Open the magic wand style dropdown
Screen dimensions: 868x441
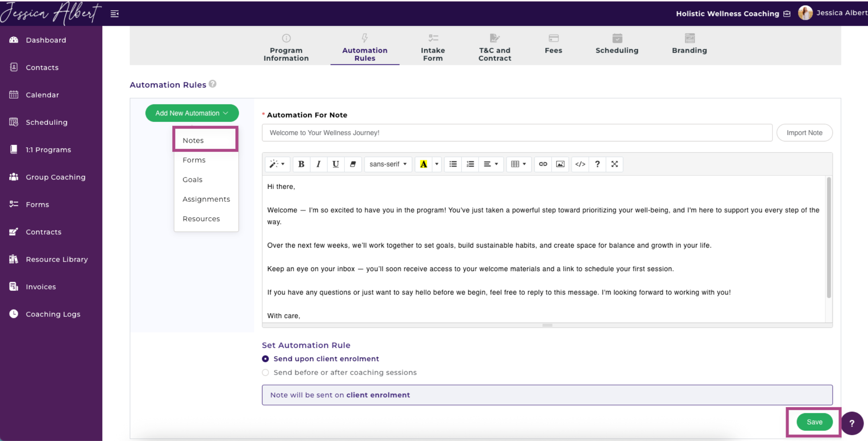point(277,164)
